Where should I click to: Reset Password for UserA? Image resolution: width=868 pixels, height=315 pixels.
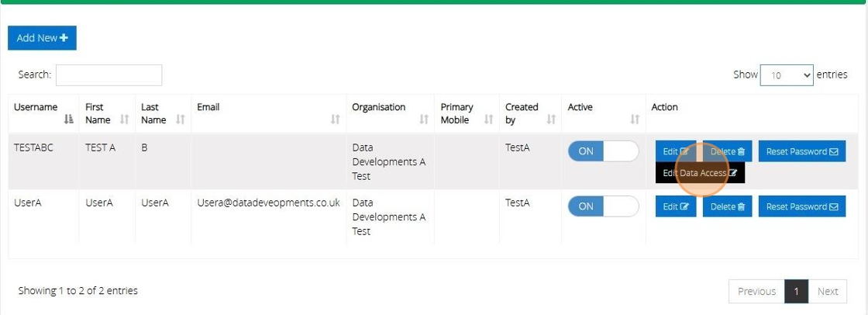(x=801, y=206)
